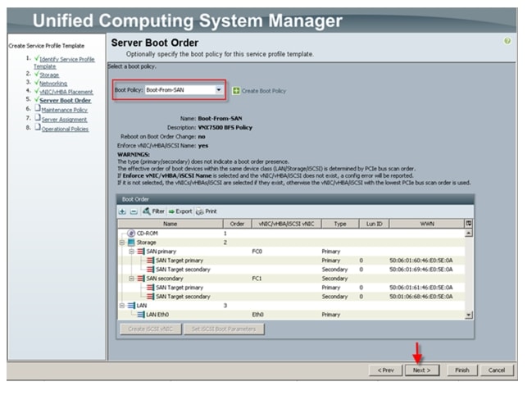The width and height of the screenshot is (532, 395).
Task: Click the Filter icon in Boot Order toolbar
Action: (147, 211)
